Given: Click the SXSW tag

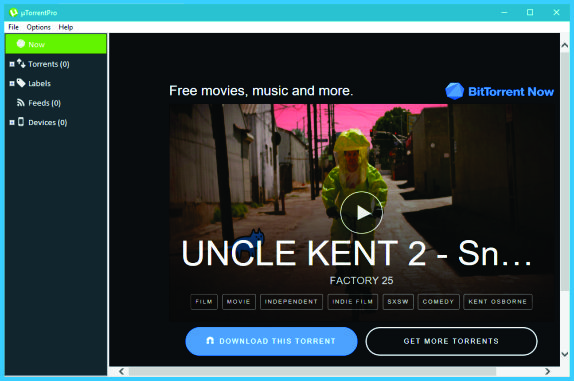Looking at the screenshot, I should click(x=398, y=302).
